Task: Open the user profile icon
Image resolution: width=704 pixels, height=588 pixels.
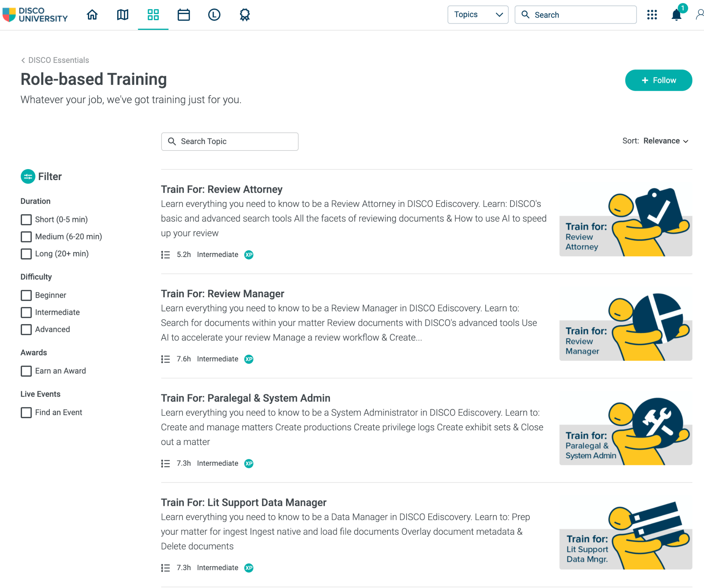Action: [x=700, y=15]
